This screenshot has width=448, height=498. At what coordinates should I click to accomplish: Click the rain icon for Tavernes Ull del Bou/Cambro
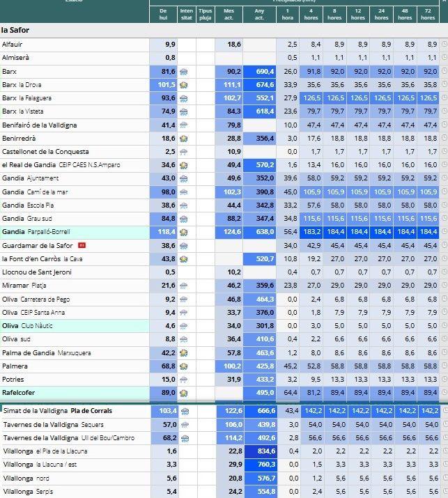[x=185, y=438]
